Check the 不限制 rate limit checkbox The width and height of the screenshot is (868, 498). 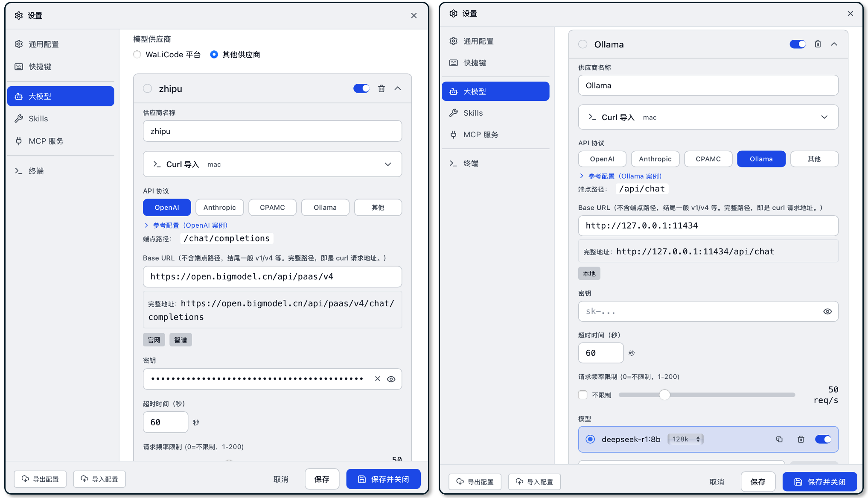point(583,395)
